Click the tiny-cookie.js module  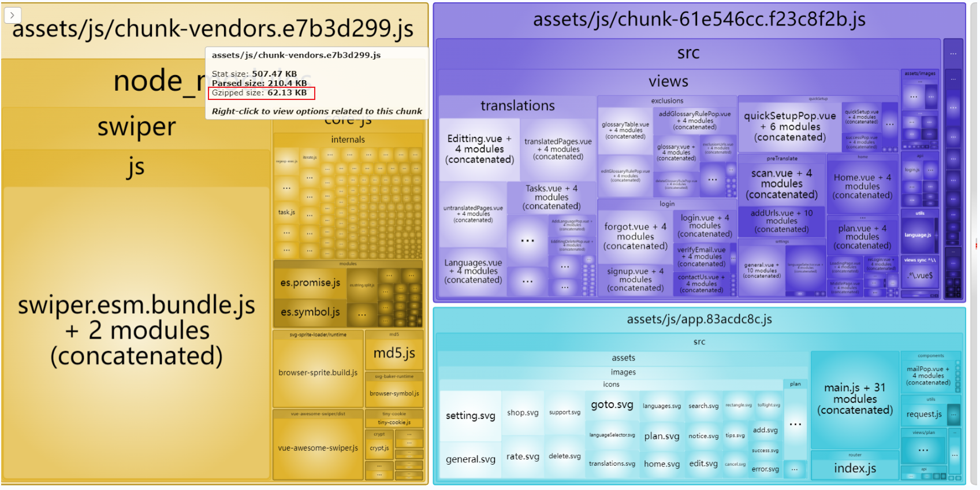click(x=394, y=422)
